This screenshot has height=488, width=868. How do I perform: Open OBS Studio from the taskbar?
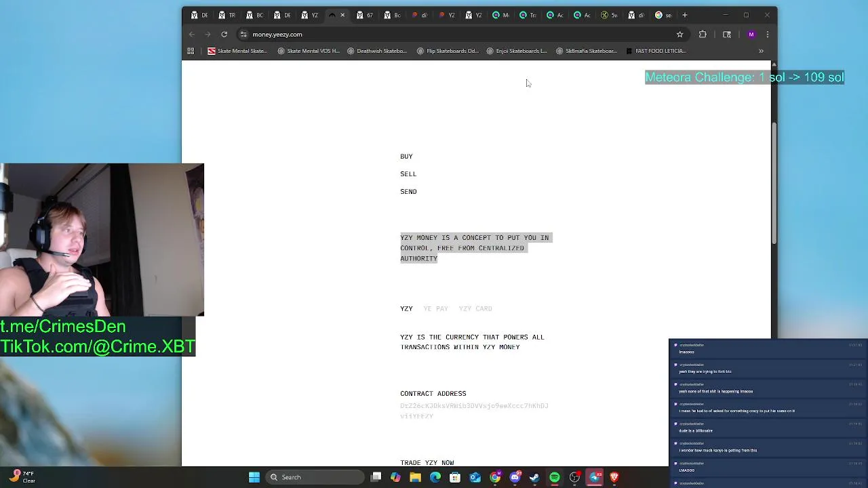[x=574, y=477]
